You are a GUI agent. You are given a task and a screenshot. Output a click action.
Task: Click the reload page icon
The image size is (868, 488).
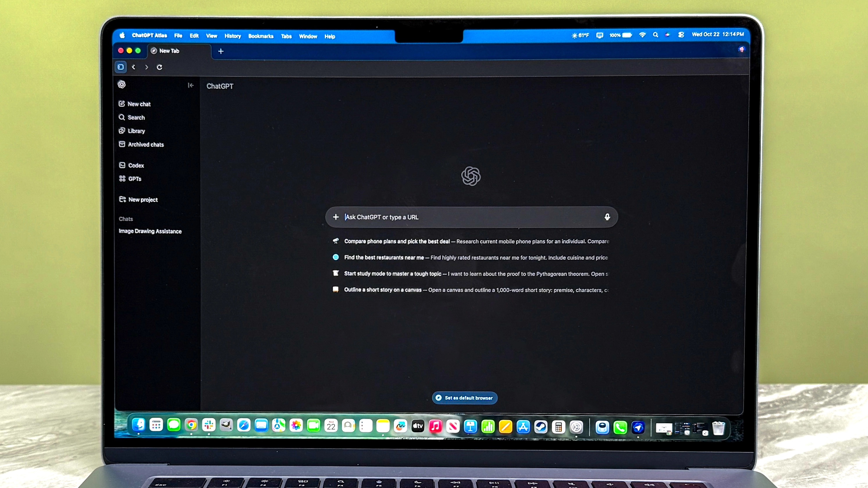(x=159, y=67)
